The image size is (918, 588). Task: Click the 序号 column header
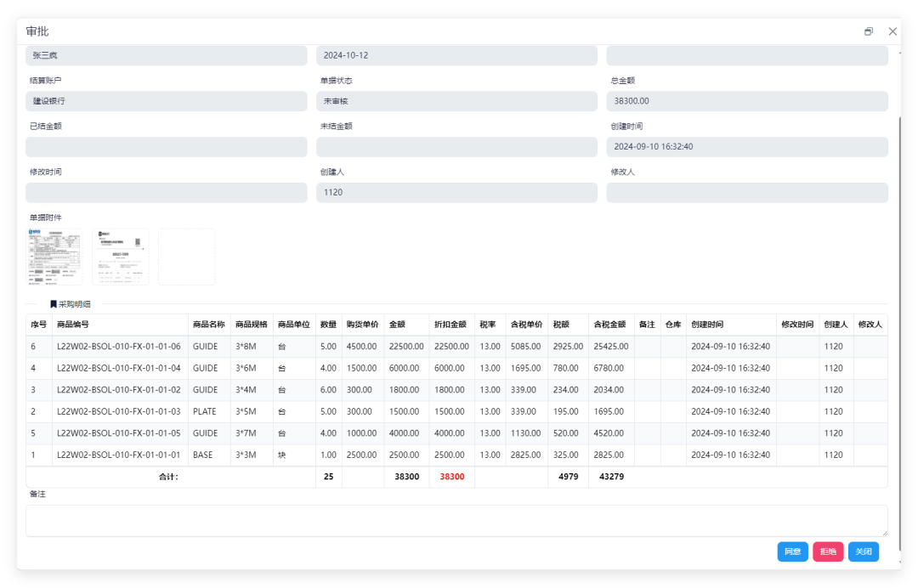tap(38, 324)
